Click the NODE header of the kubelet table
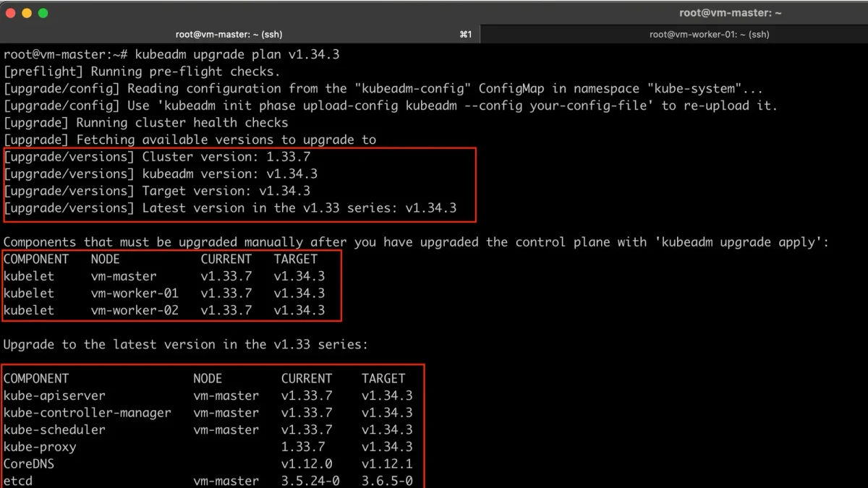This screenshot has height=488, width=868. (x=106, y=259)
